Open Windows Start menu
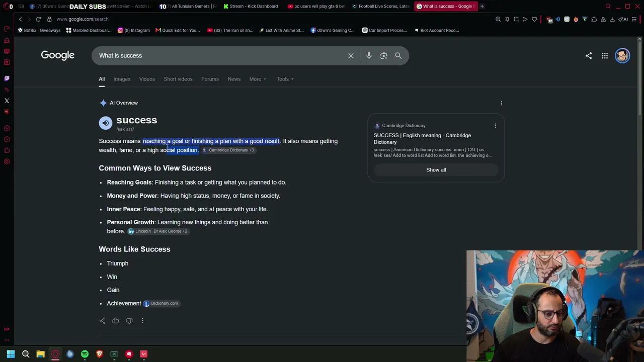644x362 pixels. pos(11,354)
